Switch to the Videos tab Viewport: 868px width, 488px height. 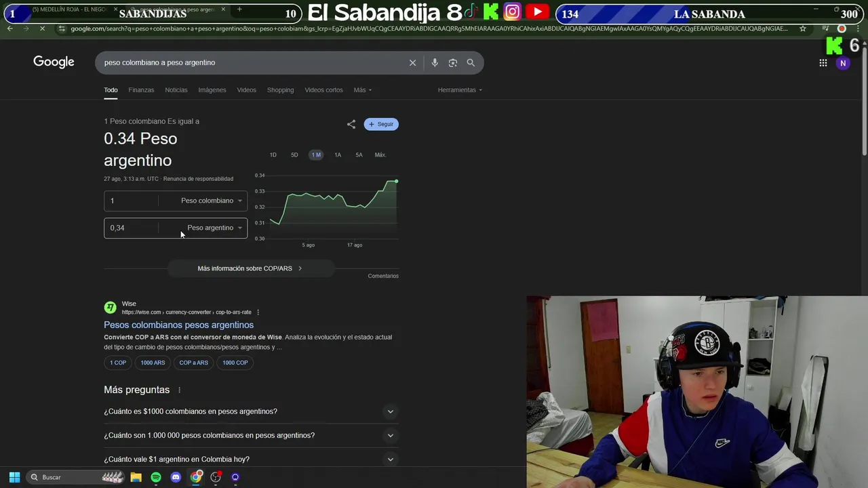(x=246, y=90)
